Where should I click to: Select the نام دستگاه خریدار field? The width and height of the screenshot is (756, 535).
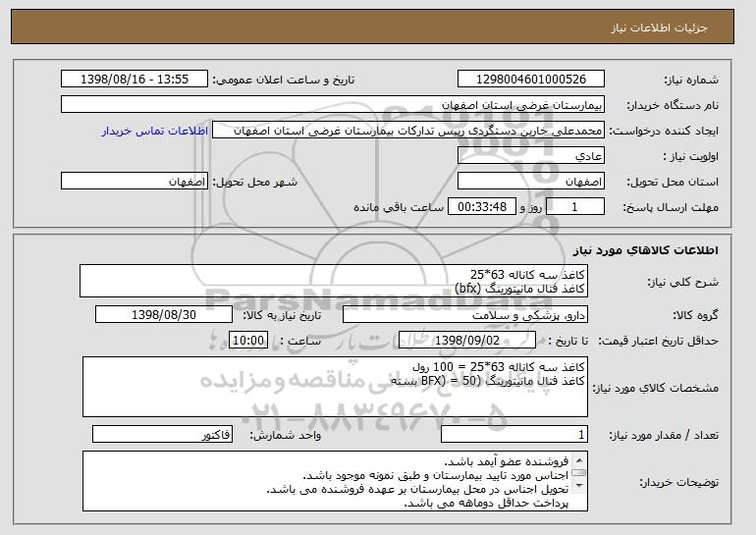pos(333,105)
